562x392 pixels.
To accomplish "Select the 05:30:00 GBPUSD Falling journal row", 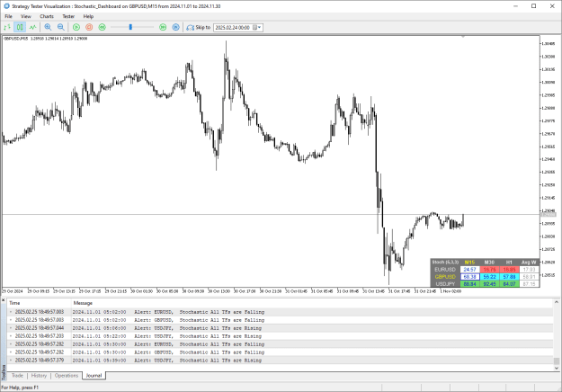I will tap(280, 352).
